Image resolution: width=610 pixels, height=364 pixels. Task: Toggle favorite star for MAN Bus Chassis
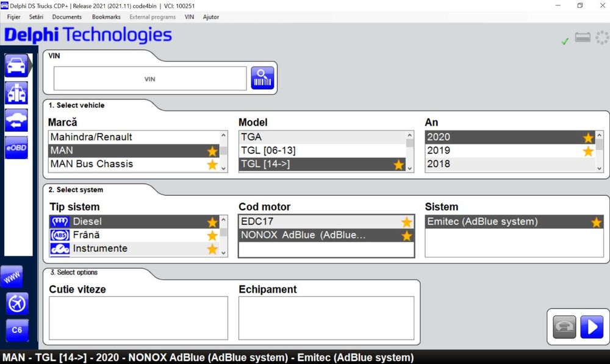212,165
